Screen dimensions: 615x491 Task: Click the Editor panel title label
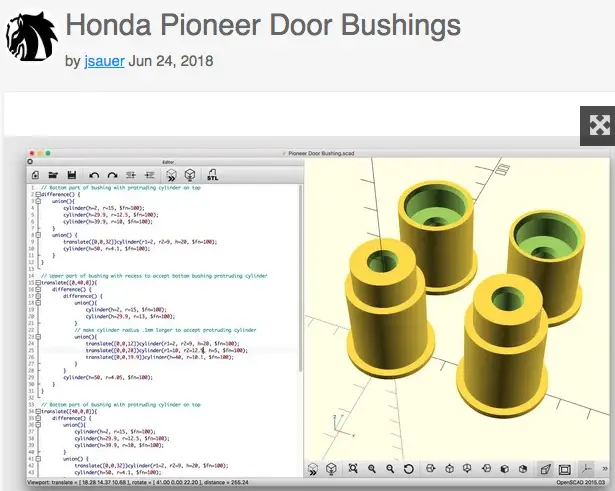168,162
